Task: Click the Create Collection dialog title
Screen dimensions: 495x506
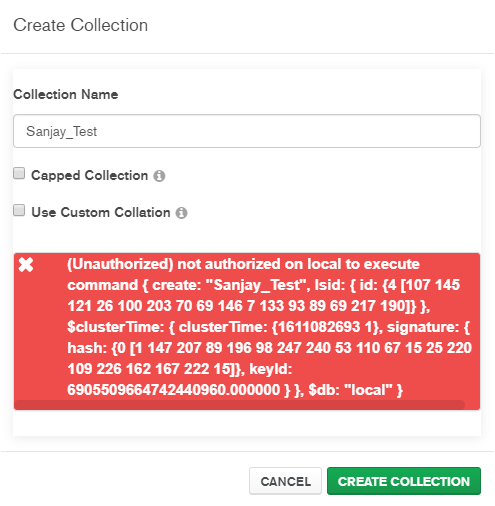Action: pos(80,25)
